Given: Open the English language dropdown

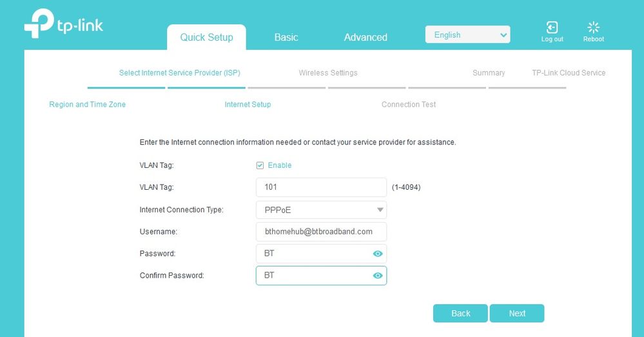Looking at the screenshot, I should 467,35.
